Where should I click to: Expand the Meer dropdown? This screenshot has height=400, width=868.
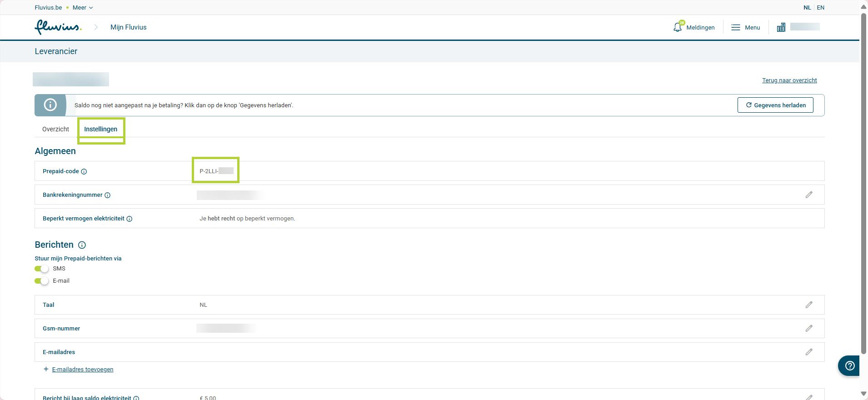click(83, 8)
